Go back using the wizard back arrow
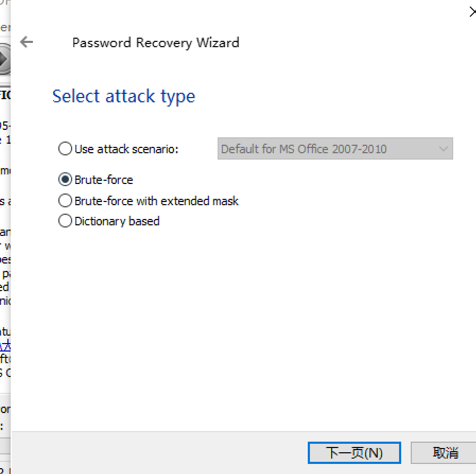Image resolution: width=476 pixels, height=474 pixels. point(26,42)
